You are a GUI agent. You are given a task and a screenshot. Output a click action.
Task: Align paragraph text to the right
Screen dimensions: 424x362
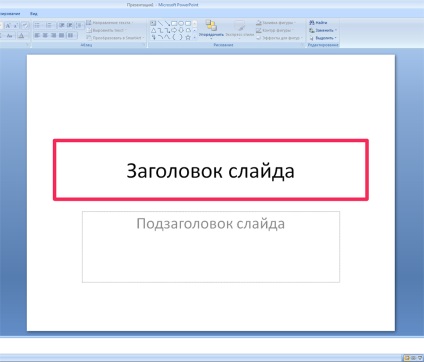[x=53, y=35]
